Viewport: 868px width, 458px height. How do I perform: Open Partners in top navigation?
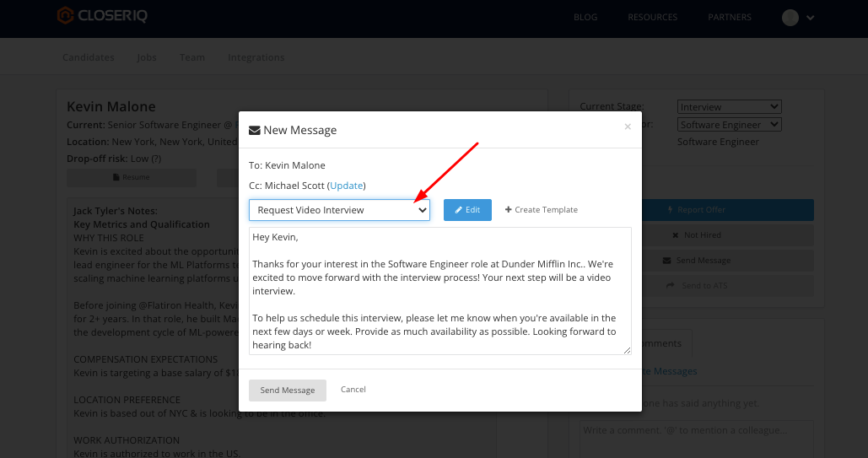(x=729, y=17)
